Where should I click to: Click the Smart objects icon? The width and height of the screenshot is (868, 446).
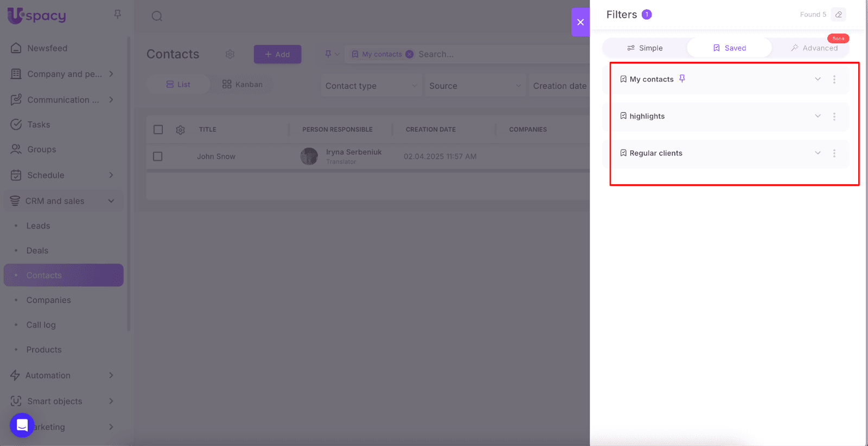[x=16, y=401]
